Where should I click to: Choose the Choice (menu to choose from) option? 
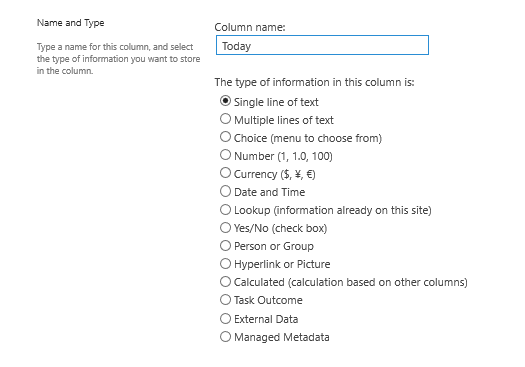(225, 137)
